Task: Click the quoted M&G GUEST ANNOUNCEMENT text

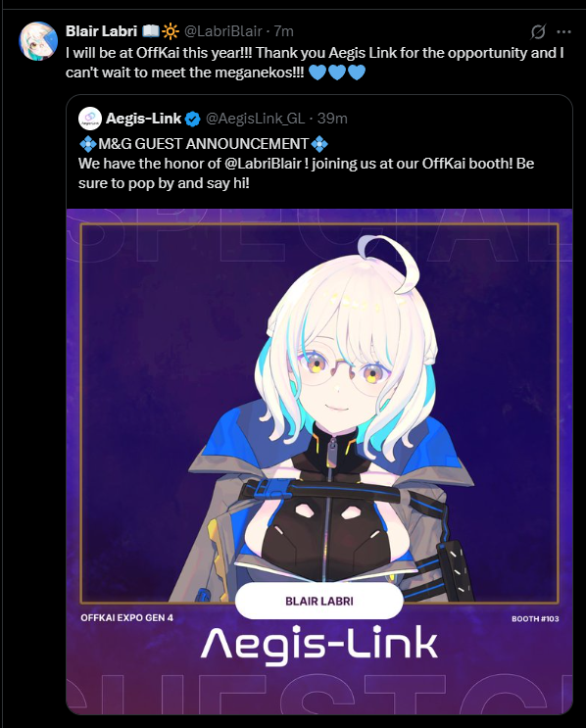Action: pos(204,144)
